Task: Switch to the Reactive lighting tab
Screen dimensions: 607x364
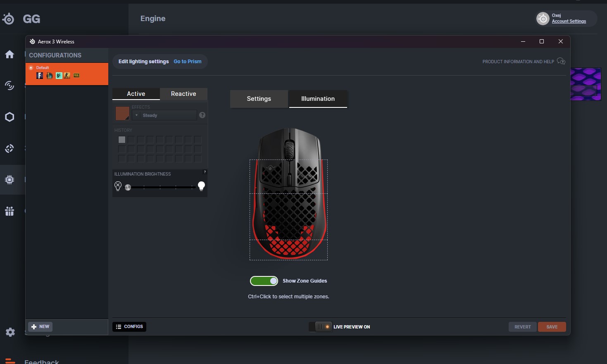Action: [x=183, y=94]
